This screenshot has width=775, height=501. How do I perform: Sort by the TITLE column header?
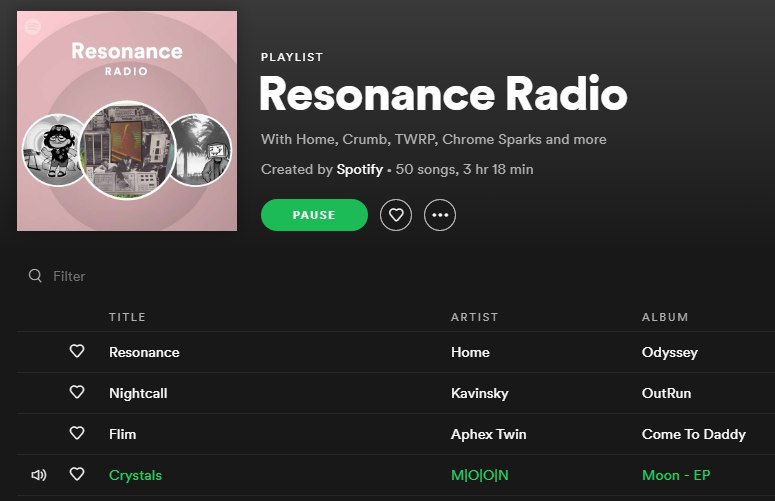pyautogui.click(x=127, y=317)
